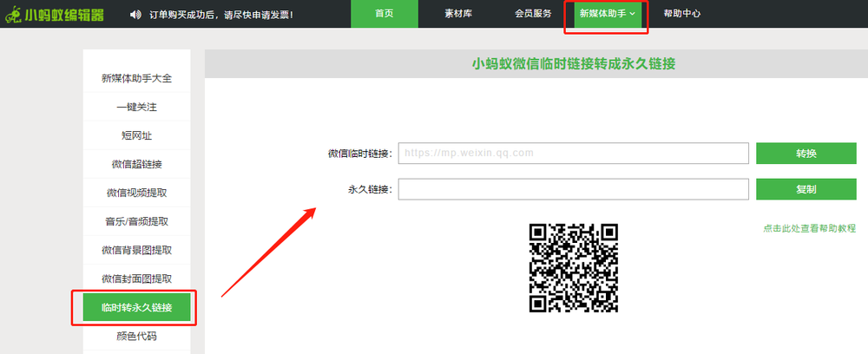Focus the 微信临时链接 input field
The image size is (868, 354).
[x=574, y=154]
